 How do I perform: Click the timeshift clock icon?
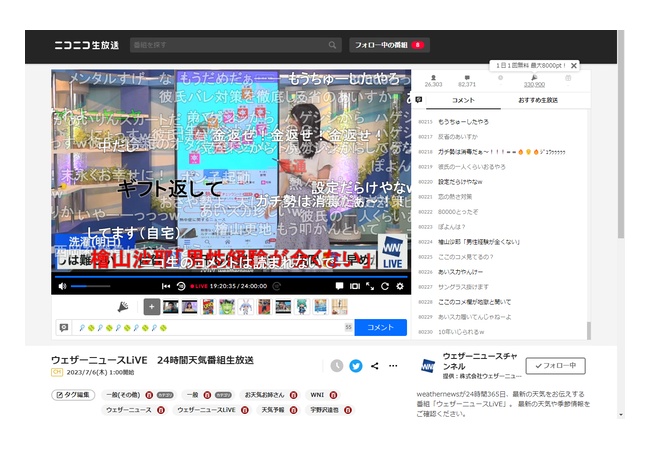point(337,365)
